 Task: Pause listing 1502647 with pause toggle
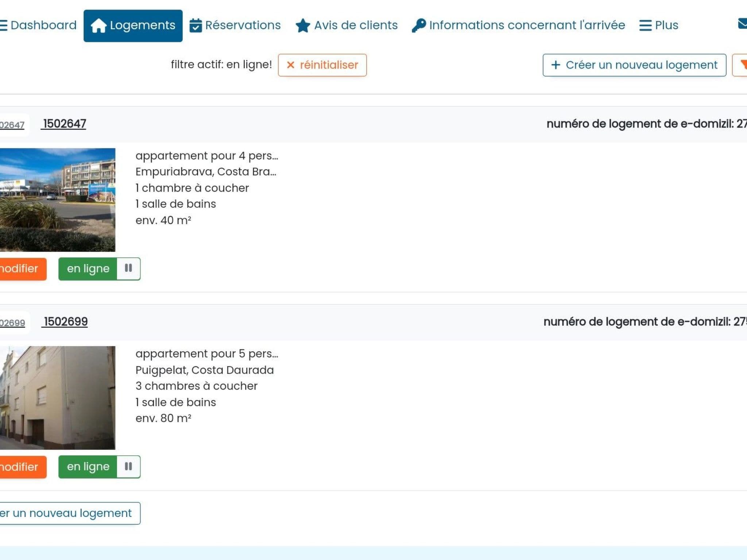coord(128,269)
